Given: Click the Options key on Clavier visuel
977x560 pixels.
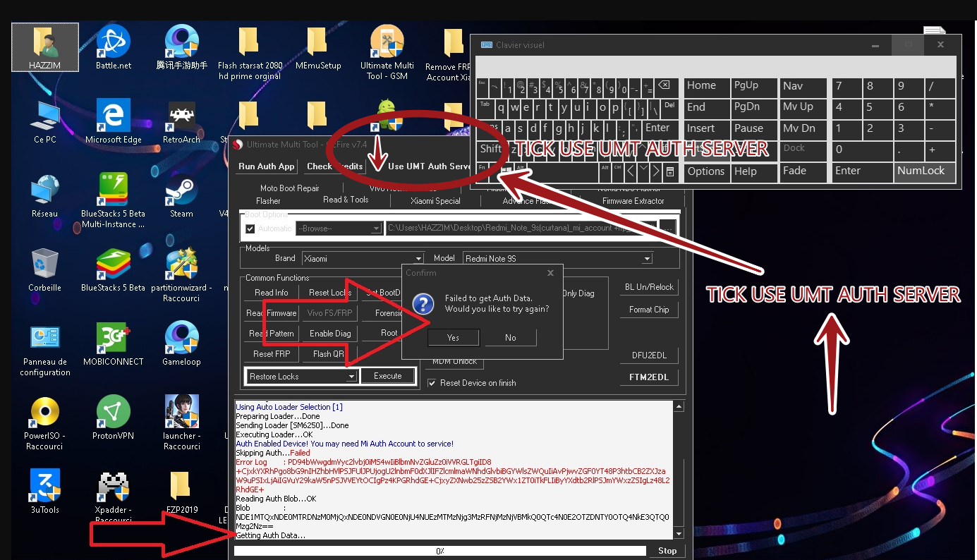Looking at the screenshot, I should (x=706, y=171).
